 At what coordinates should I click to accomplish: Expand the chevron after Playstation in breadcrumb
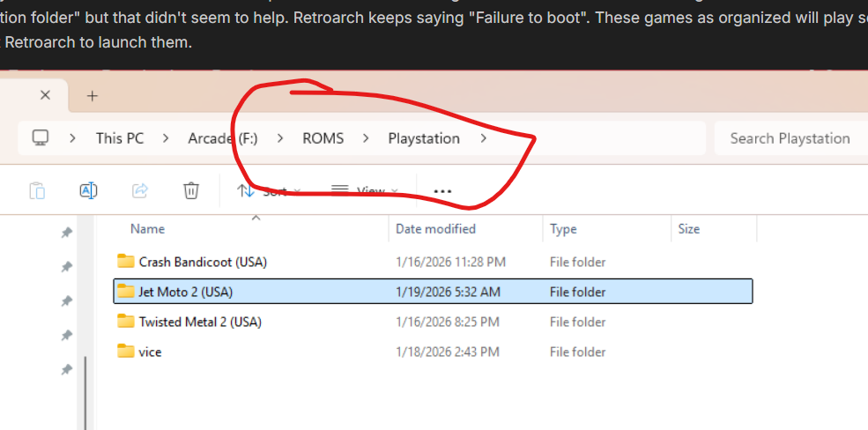point(483,138)
